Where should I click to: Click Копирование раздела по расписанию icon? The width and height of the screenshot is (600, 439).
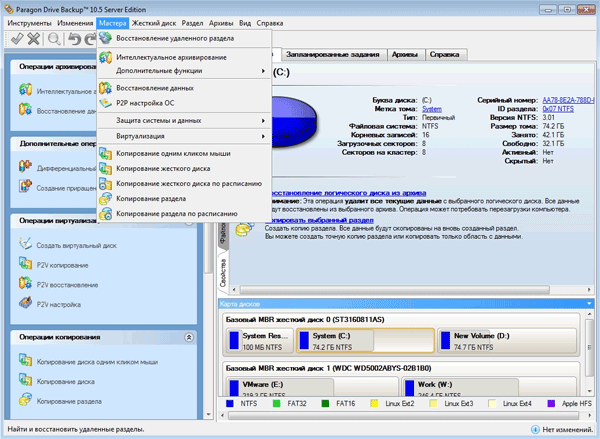tap(105, 214)
